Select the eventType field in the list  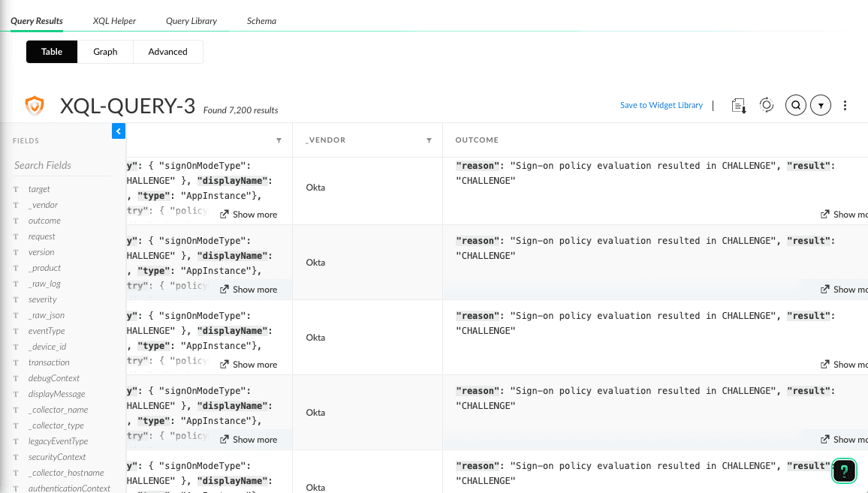(x=47, y=331)
